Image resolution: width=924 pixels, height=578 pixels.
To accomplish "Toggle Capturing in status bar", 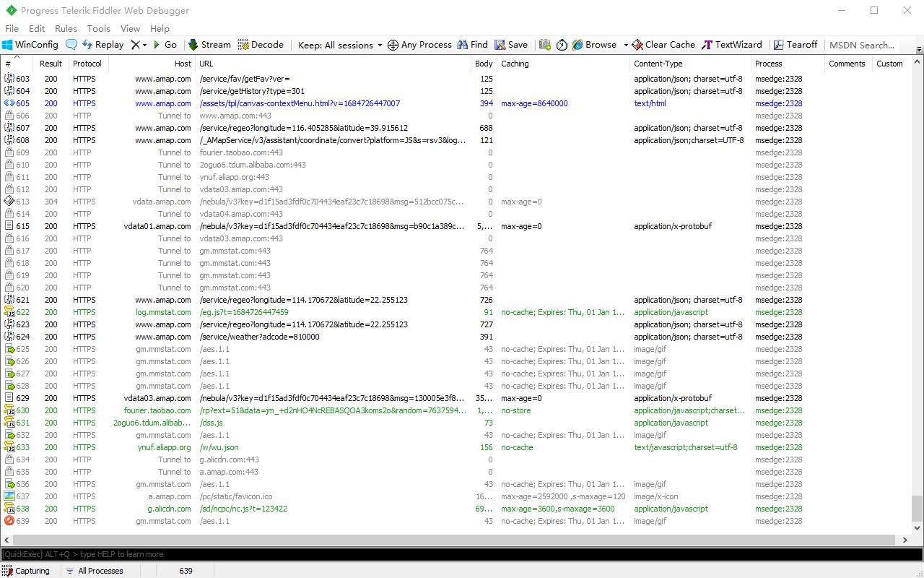I will [x=26, y=571].
